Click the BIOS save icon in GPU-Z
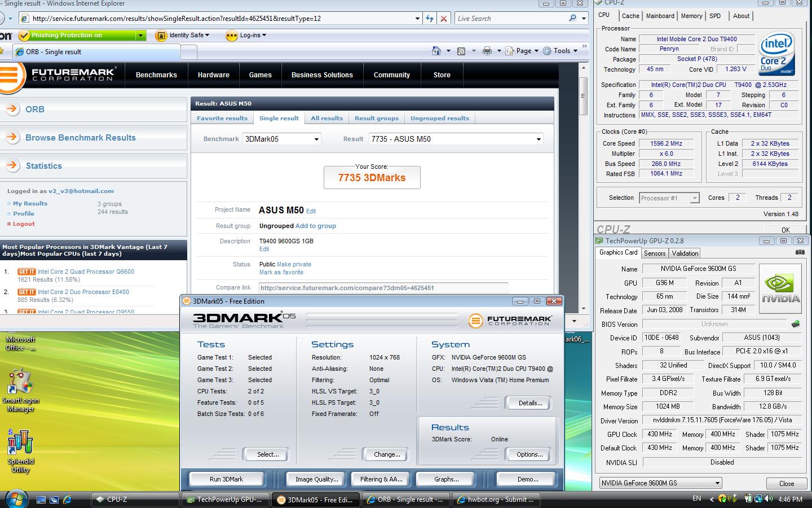Viewport: 812px width, 508px height. pos(795,324)
